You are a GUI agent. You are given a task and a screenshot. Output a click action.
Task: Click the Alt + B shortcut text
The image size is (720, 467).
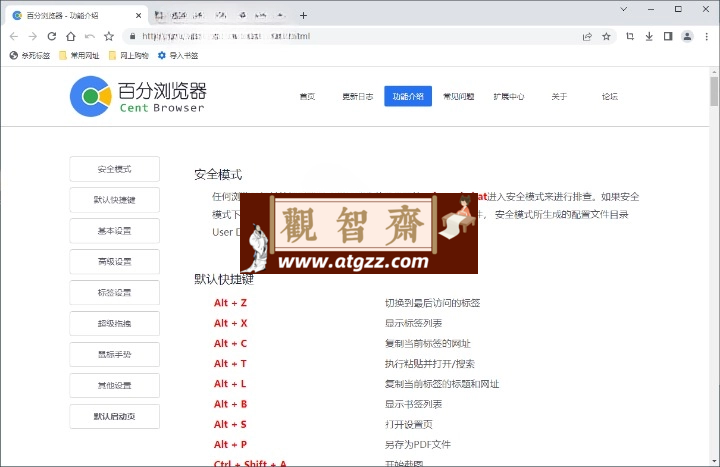(230, 404)
